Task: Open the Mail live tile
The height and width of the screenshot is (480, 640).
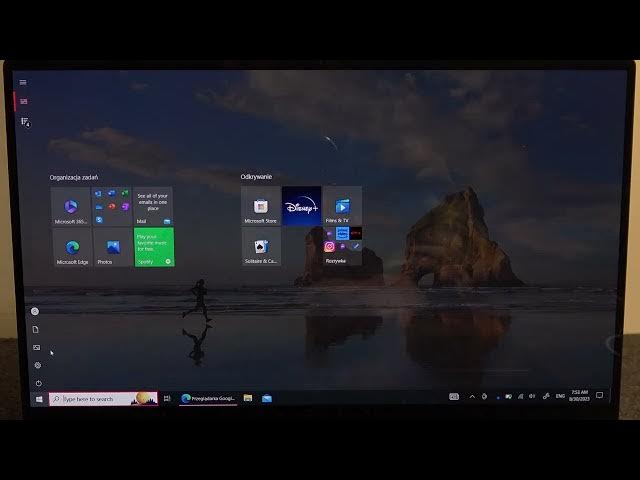Action: point(154,206)
